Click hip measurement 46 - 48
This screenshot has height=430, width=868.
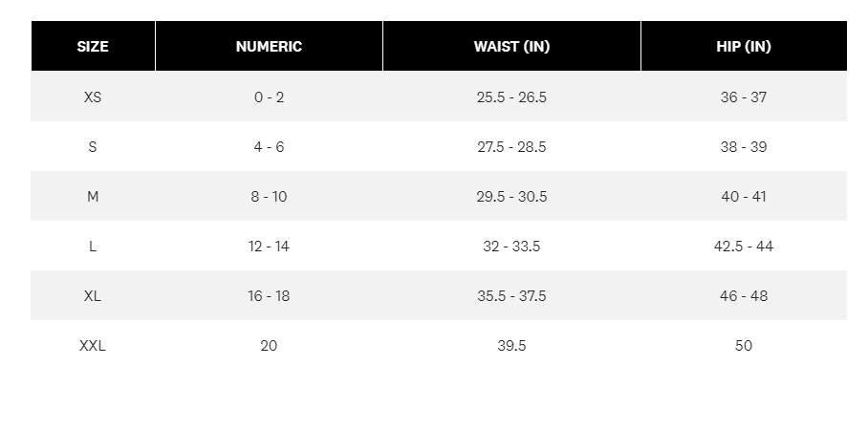tap(743, 296)
